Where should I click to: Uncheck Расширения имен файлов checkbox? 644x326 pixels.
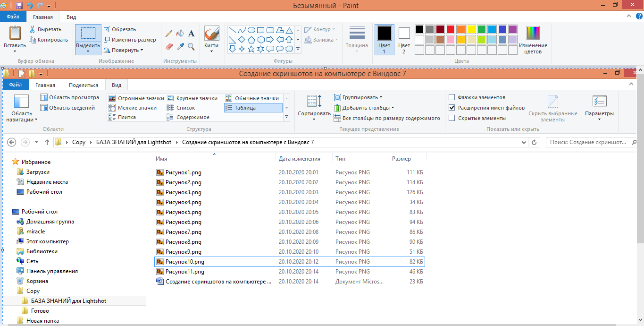pos(452,108)
